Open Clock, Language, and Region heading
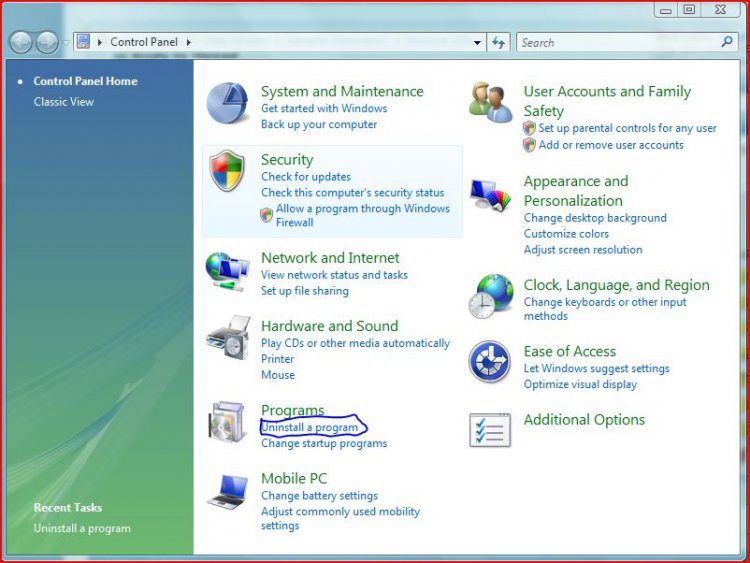The width and height of the screenshot is (750, 563). [617, 285]
